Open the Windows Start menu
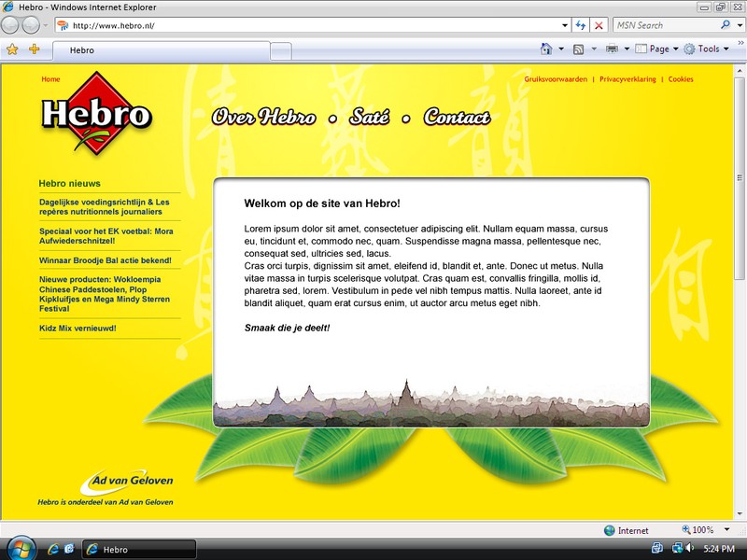The height and width of the screenshot is (560, 747). pyautogui.click(x=20, y=548)
